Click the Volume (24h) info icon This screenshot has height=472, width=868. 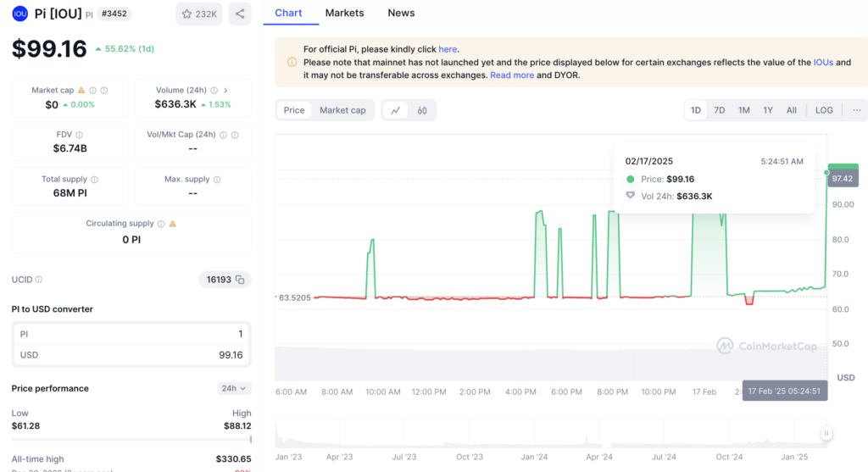pos(214,90)
